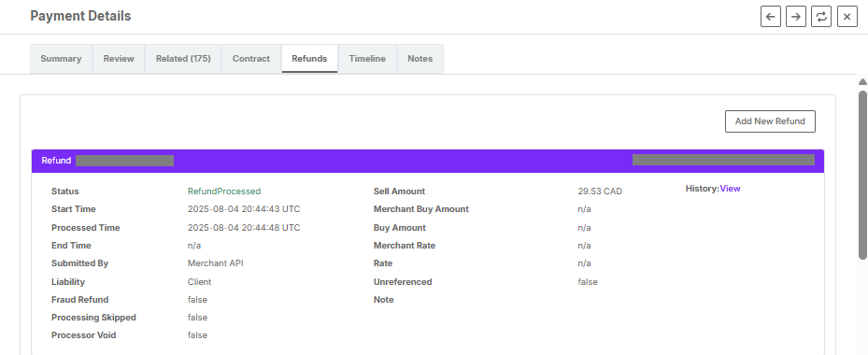
Task: Open the Related (175) tab
Action: click(183, 59)
